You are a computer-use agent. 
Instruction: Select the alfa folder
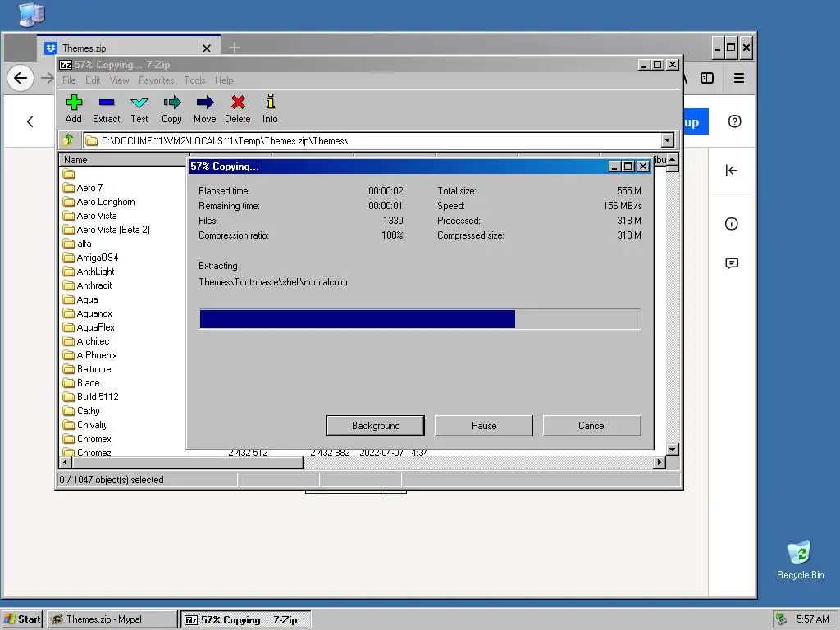(x=77, y=243)
